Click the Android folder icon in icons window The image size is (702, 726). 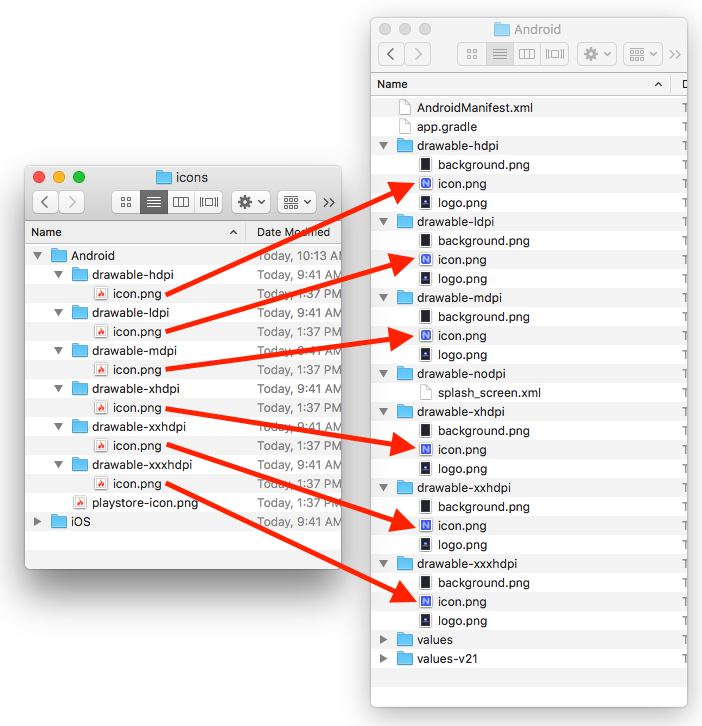coord(59,255)
